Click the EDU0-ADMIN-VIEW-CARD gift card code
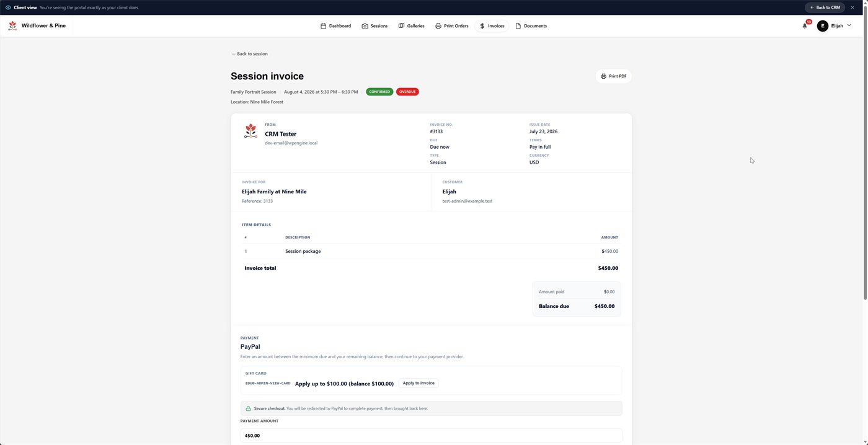 pos(268,384)
